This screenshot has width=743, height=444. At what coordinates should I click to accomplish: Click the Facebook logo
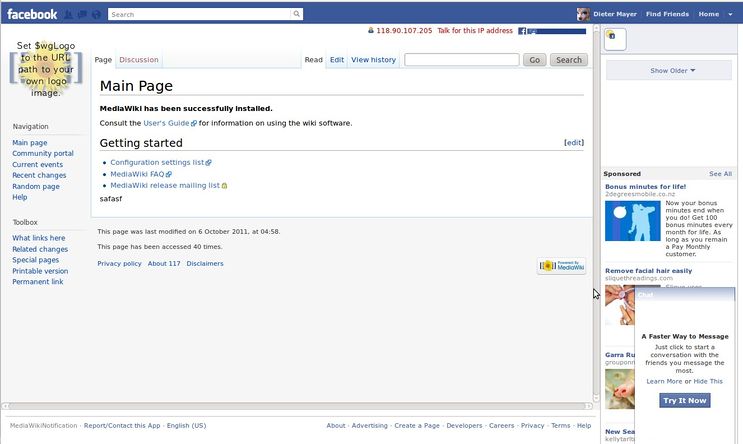click(32, 14)
